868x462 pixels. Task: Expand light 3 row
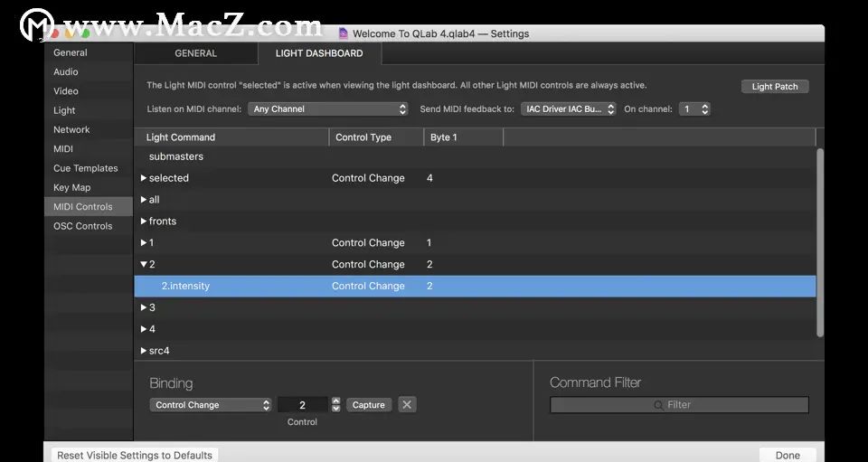[x=144, y=307]
